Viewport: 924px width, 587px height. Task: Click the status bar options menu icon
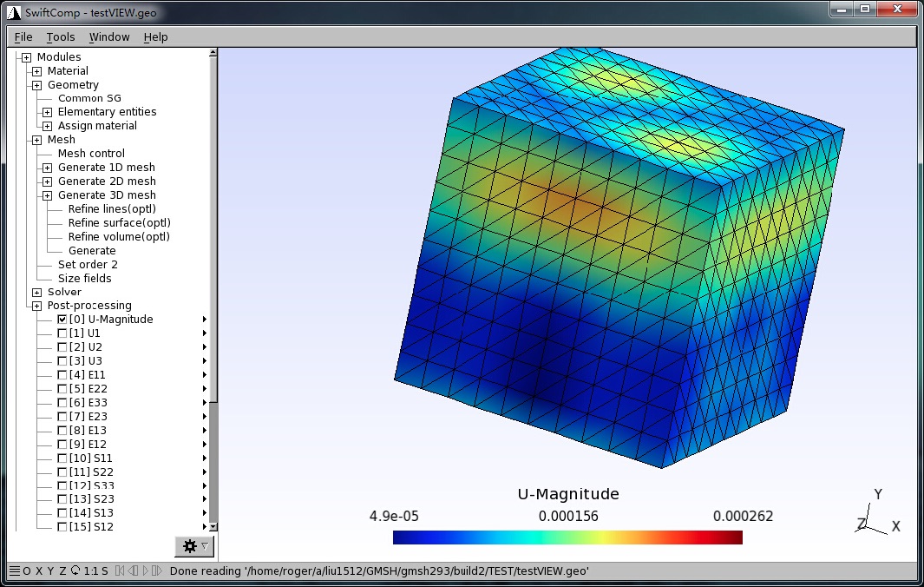click(x=14, y=571)
